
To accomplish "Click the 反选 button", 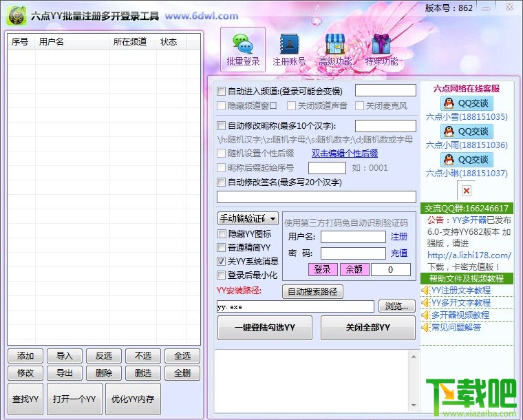I will point(104,356).
